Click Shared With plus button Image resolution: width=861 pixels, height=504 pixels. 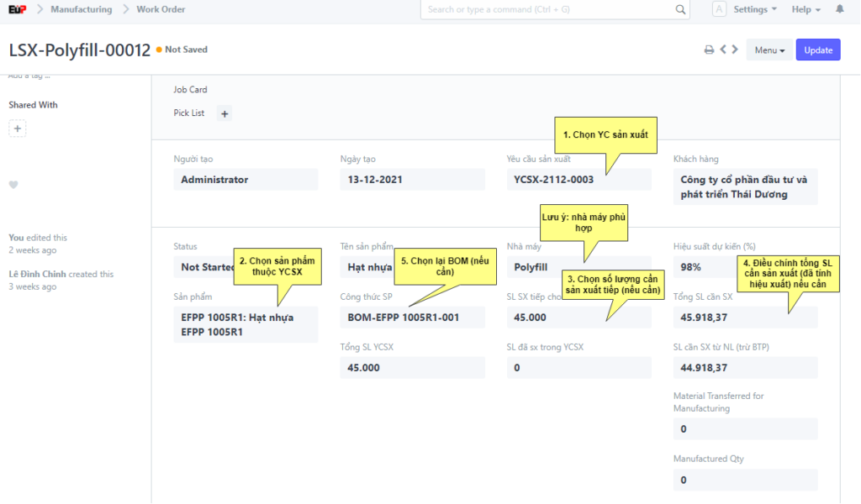(x=18, y=129)
